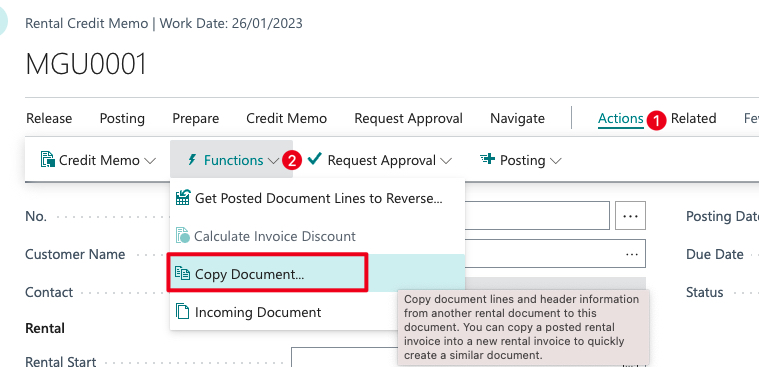
Task: Open the Navigate menu
Action: [x=517, y=119]
